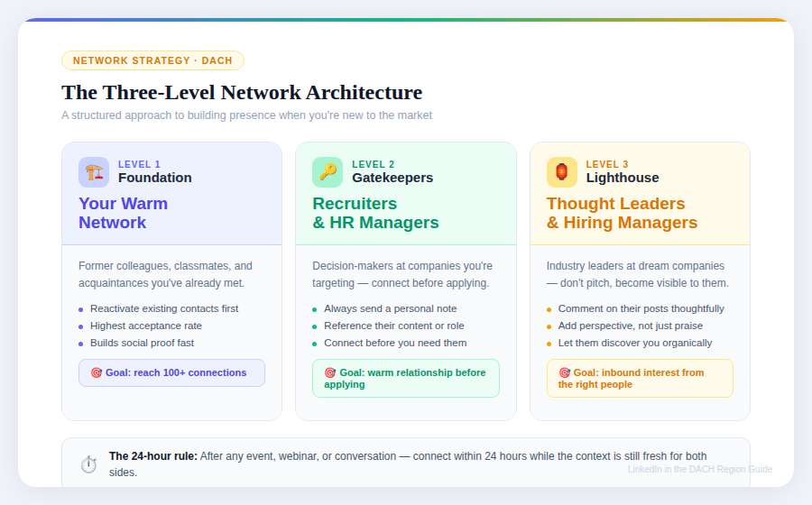Click the "Reactivate existing contacts first" bullet
The image size is (812, 505).
click(164, 308)
